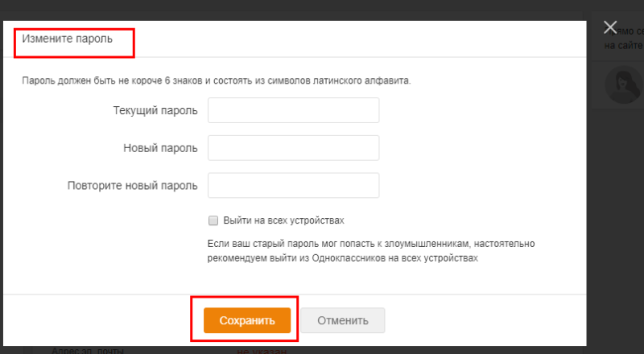Click the 'Новый пароль' field label
The height and width of the screenshot is (354, 644).
[162, 148]
